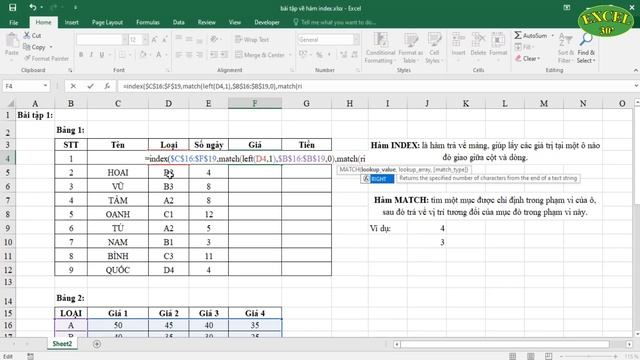
Task: Switch to the Data tab
Action: [x=178, y=22]
